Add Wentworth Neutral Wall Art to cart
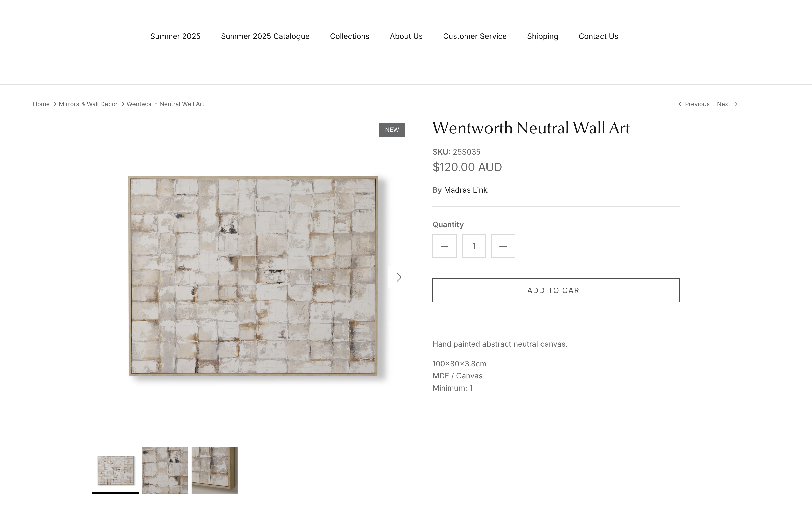Image resolution: width=812 pixels, height=505 pixels. pyautogui.click(x=556, y=290)
